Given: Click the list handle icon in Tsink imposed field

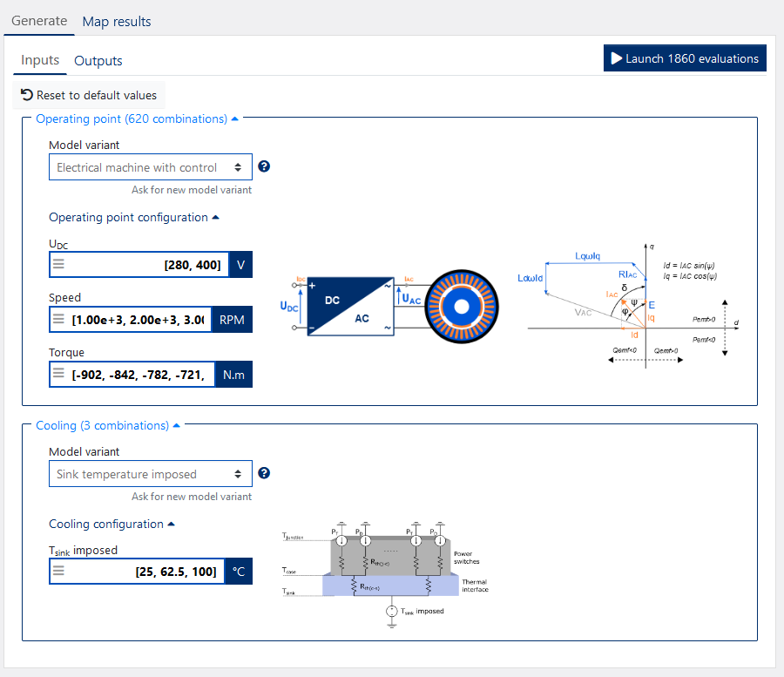Looking at the screenshot, I should pos(59,572).
